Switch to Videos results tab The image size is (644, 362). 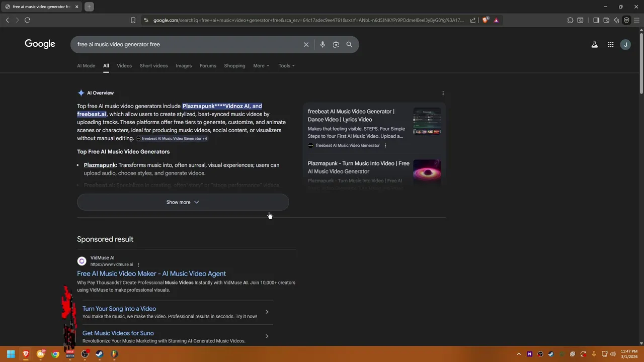(x=124, y=66)
